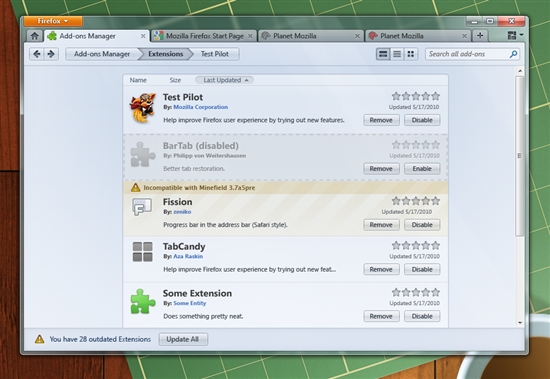
Task: Open the Mozilla Corporation author link
Action: [x=201, y=107]
